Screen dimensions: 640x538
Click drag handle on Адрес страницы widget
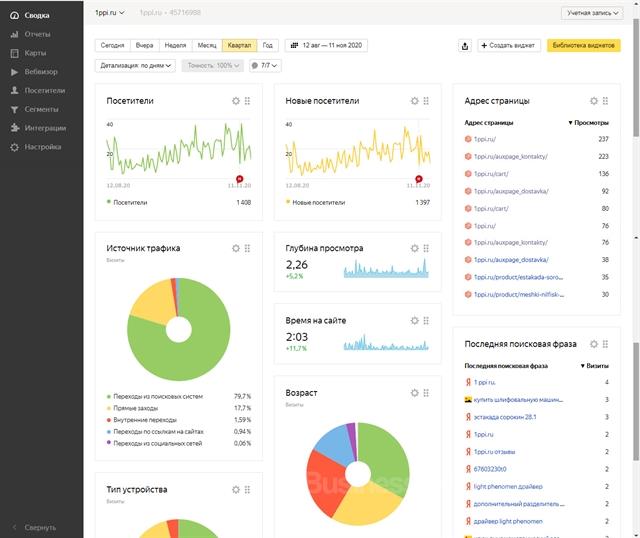(605, 101)
